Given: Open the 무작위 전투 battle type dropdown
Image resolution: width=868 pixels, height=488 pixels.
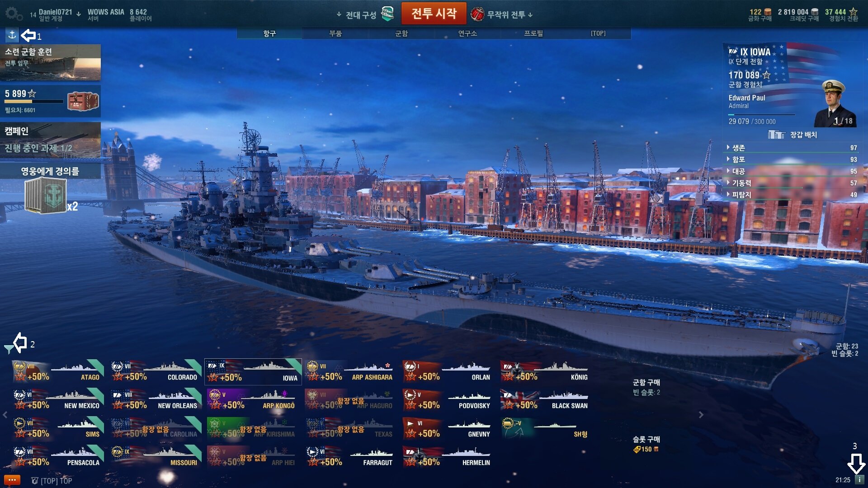Looking at the screenshot, I should pos(502,14).
